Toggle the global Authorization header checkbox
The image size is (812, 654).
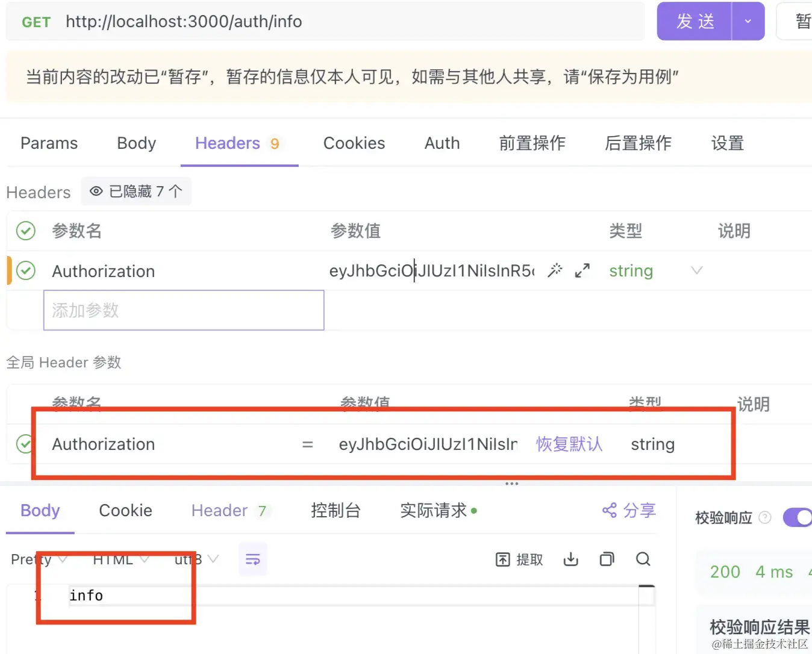(25, 444)
